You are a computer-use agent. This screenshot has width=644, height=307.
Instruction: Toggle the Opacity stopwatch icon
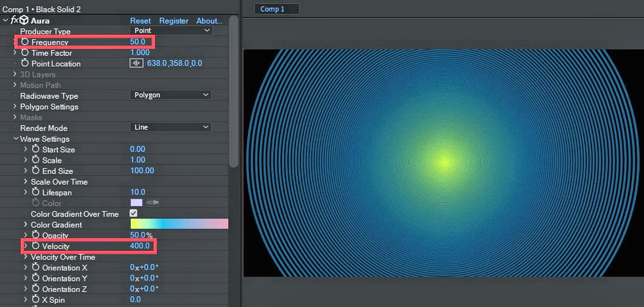click(x=36, y=235)
